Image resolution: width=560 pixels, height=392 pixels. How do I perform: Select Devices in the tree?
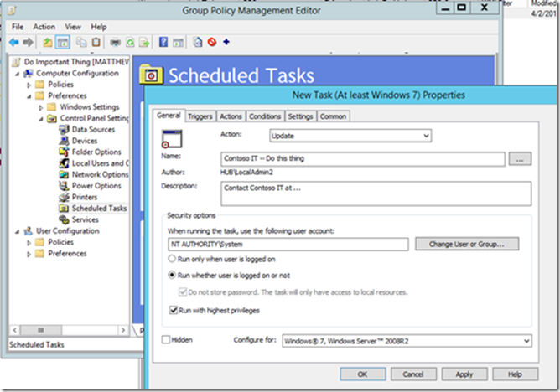[x=85, y=141]
